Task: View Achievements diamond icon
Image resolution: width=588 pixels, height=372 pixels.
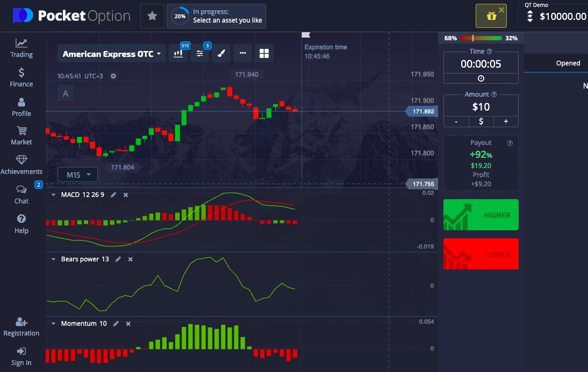Action: [x=21, y=160]
